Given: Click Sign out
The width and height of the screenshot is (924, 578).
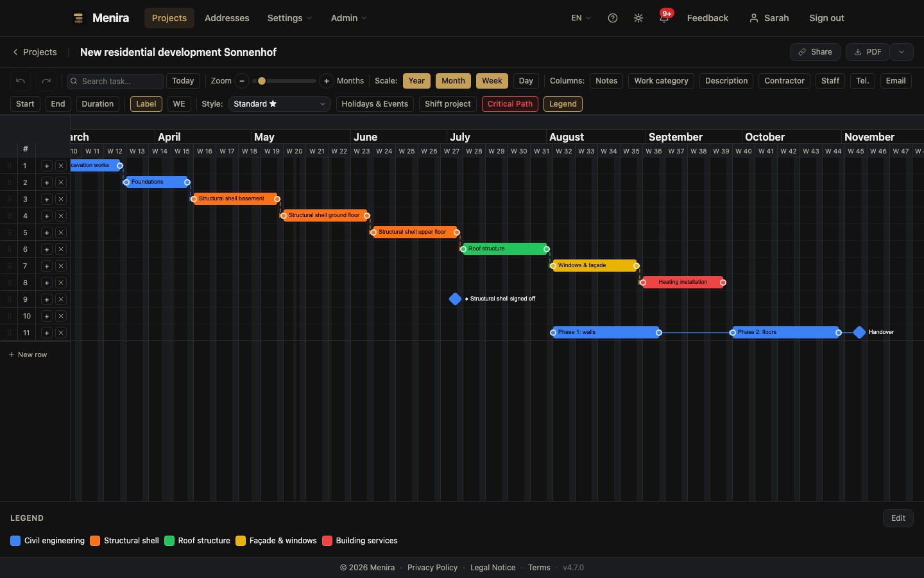Looking at the screenshot, I should point(826,18).
